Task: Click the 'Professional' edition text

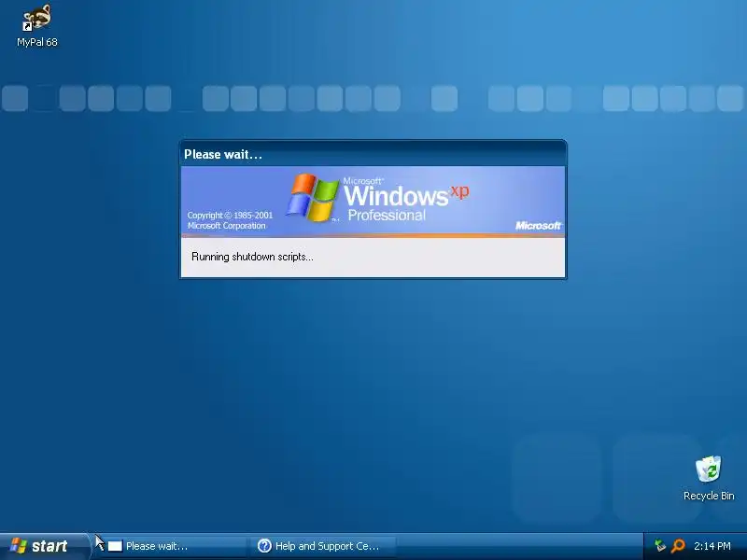Action: (387, 216)
